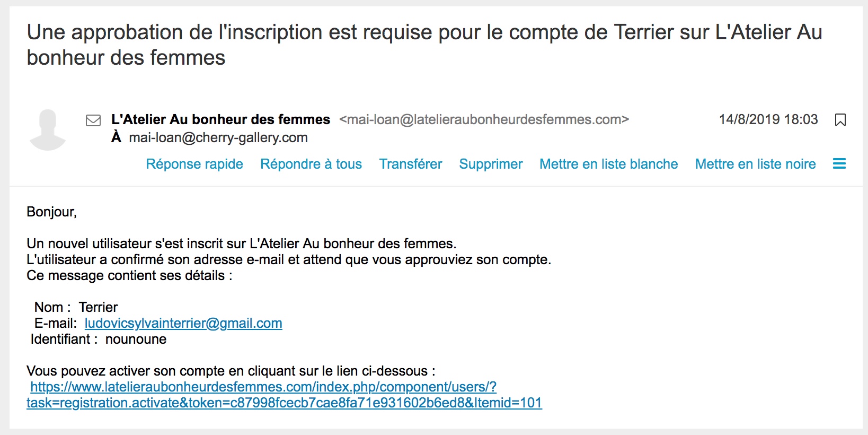
Task: Open the hamburger more-actions menu
Action: (x=839, y=164)
